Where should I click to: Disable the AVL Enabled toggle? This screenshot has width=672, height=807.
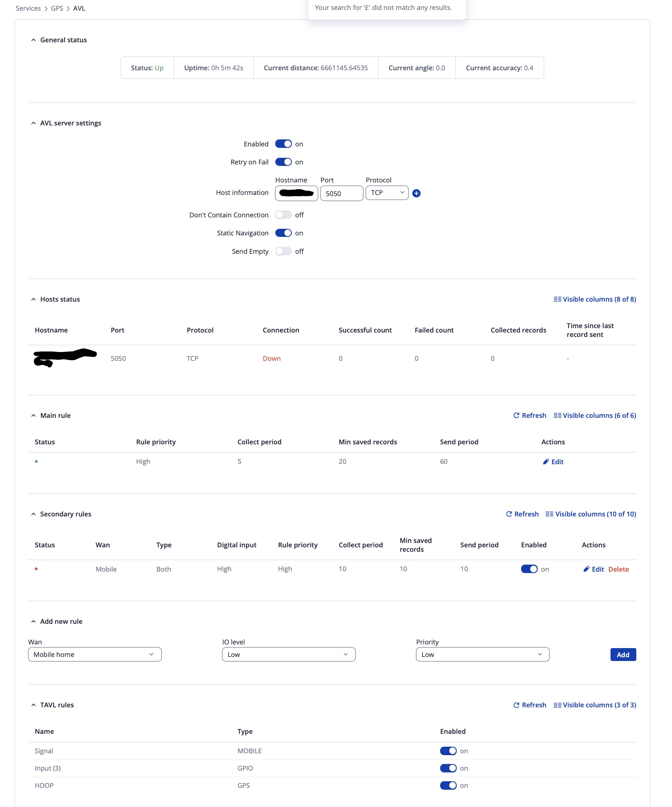pos(283,144)
